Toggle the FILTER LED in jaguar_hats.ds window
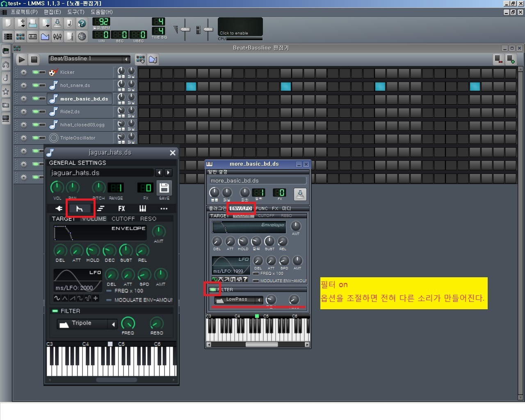525x420 pixels. pyautogui.click(x=55, y=311)
